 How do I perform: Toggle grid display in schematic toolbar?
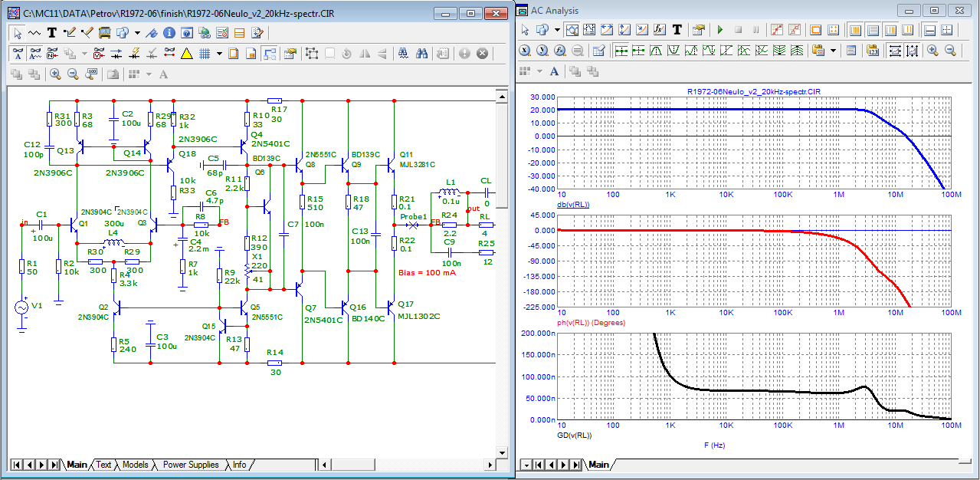click(205, 54)
